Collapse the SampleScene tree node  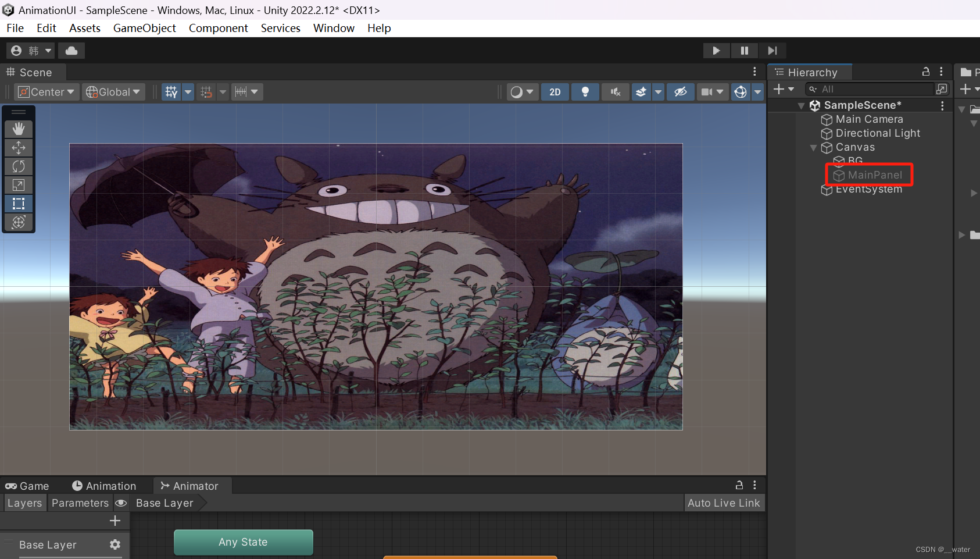[x=802, y=105]
